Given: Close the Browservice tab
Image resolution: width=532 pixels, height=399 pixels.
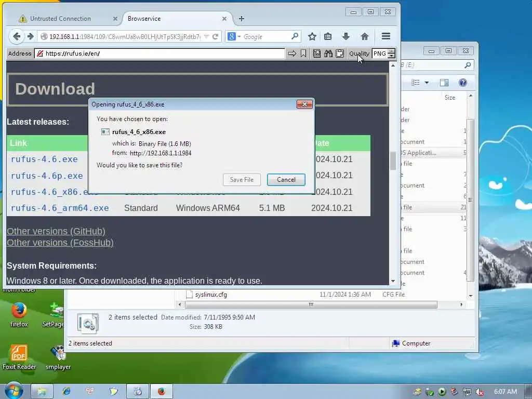Looking at the screenshot, I should click(x=224, y=19).
